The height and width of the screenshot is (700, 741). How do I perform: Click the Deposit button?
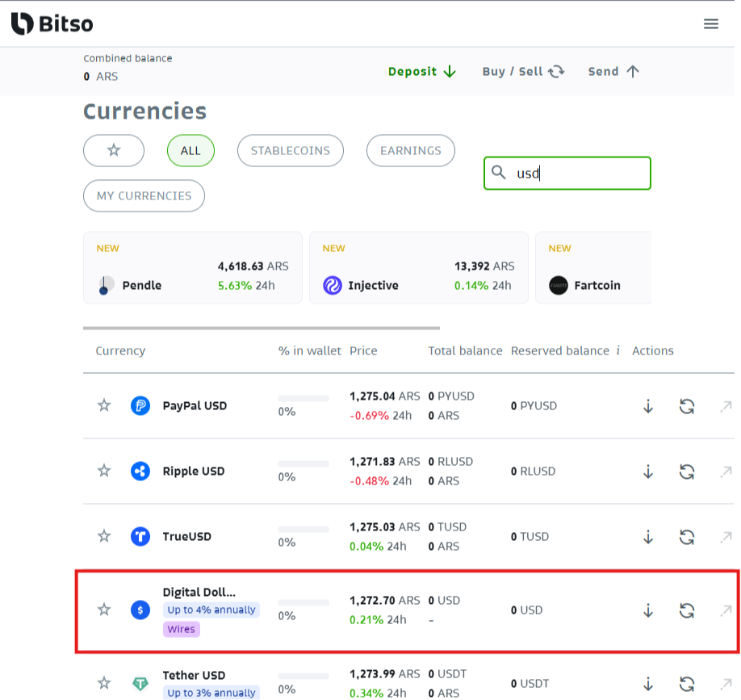click(x=422, y=71)
